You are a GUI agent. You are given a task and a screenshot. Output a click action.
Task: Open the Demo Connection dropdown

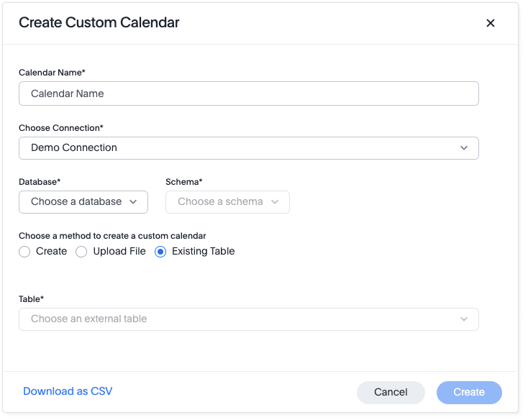tap(248, 147)
